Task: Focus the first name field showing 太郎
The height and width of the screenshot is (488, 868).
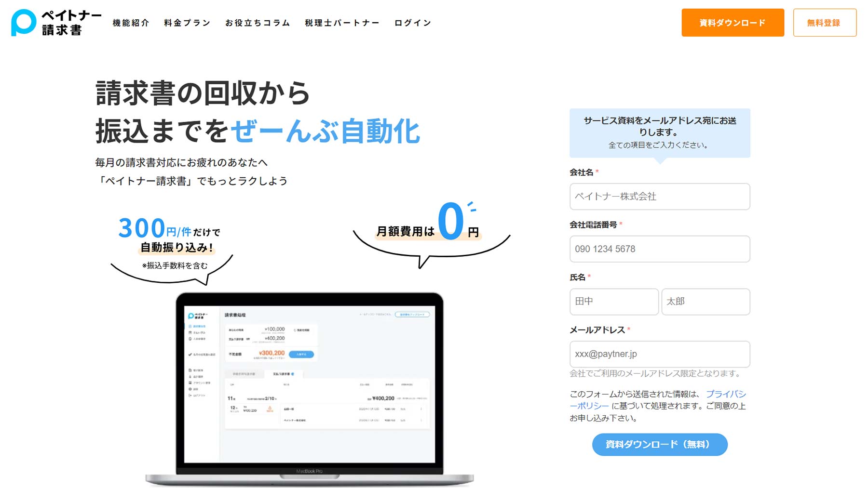Action: 705,302
